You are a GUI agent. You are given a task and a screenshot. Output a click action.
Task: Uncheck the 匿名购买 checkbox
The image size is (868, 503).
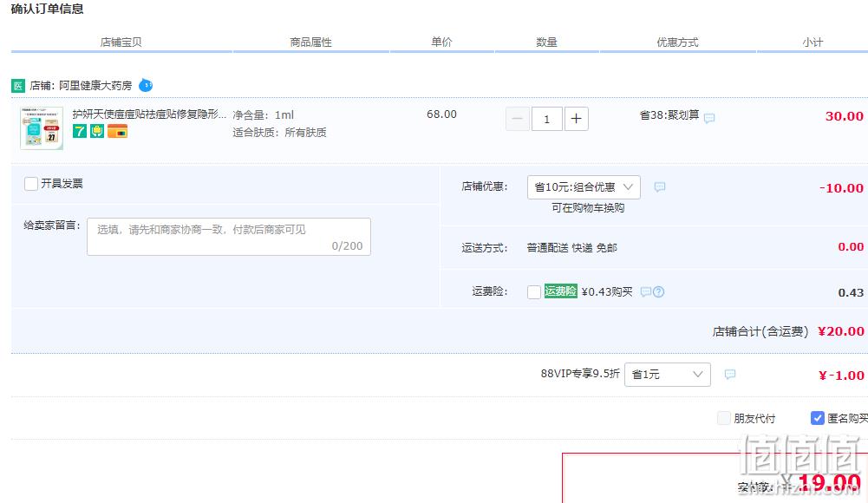(818, 418)
